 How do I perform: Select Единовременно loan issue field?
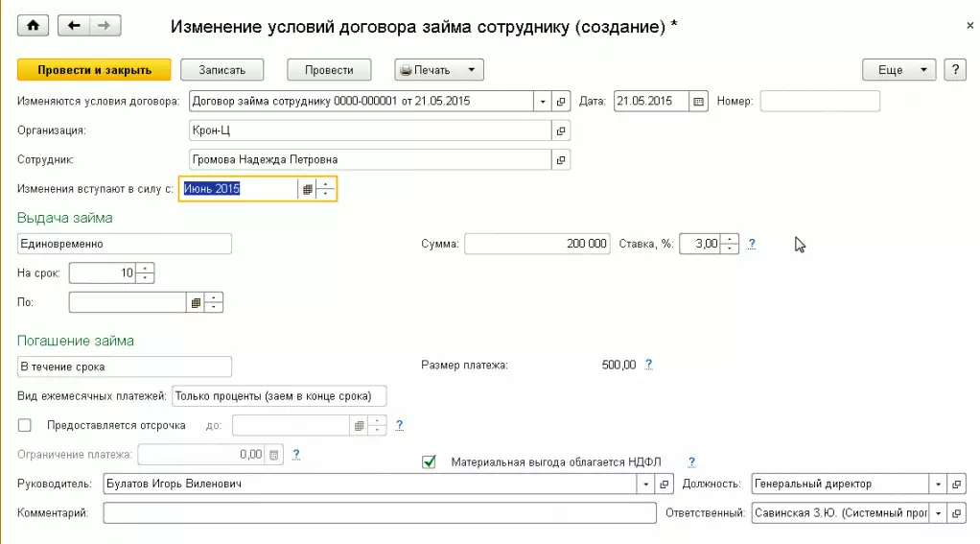125,244
